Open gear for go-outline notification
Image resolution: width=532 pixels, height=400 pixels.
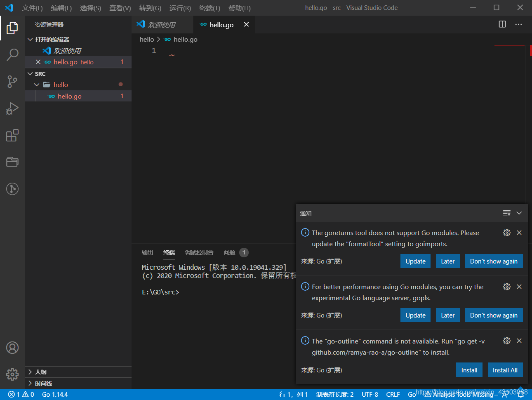(x=507, y=341)
